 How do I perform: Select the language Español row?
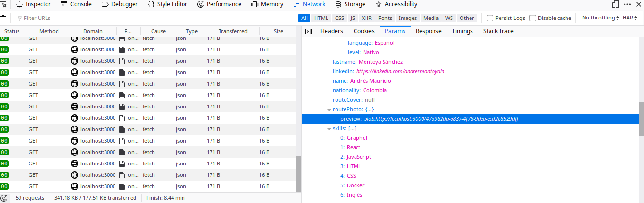tap(470, 43)
